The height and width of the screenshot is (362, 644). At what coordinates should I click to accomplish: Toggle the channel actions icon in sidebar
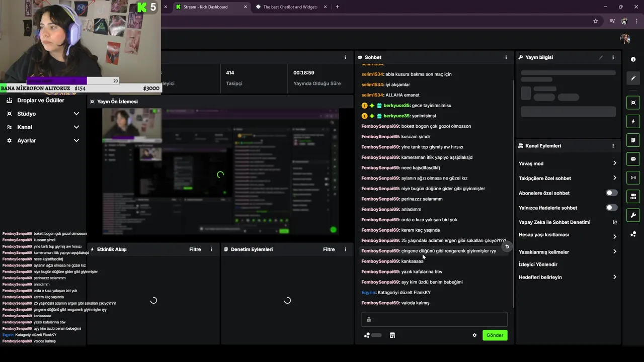(633, 196)
